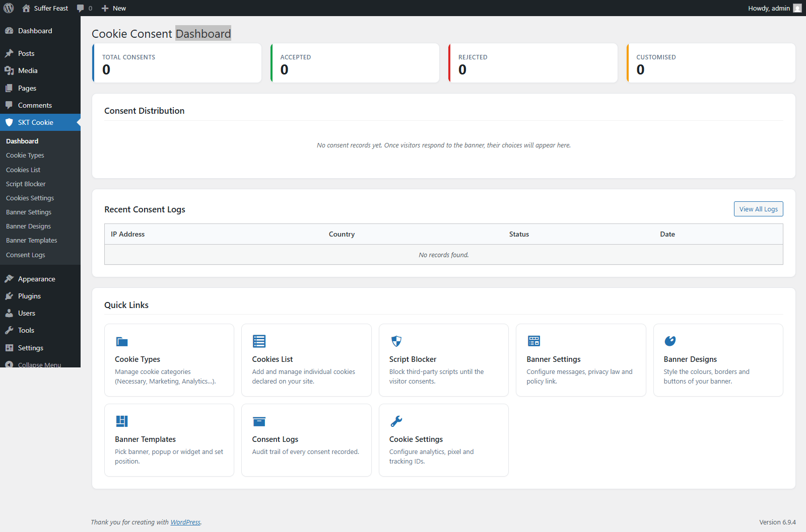Click the Banner Templates layout icon
806x532 pixels.
click(121, 421)
